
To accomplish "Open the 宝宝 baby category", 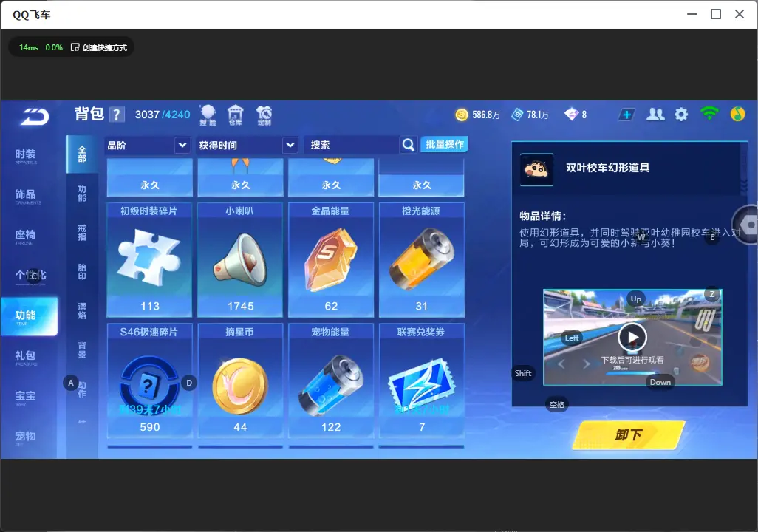I will 26,397.
